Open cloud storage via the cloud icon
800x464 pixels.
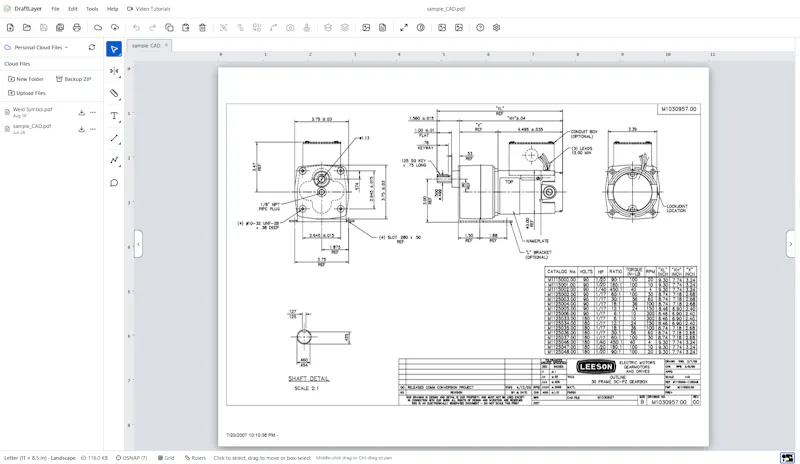point(98,28)
